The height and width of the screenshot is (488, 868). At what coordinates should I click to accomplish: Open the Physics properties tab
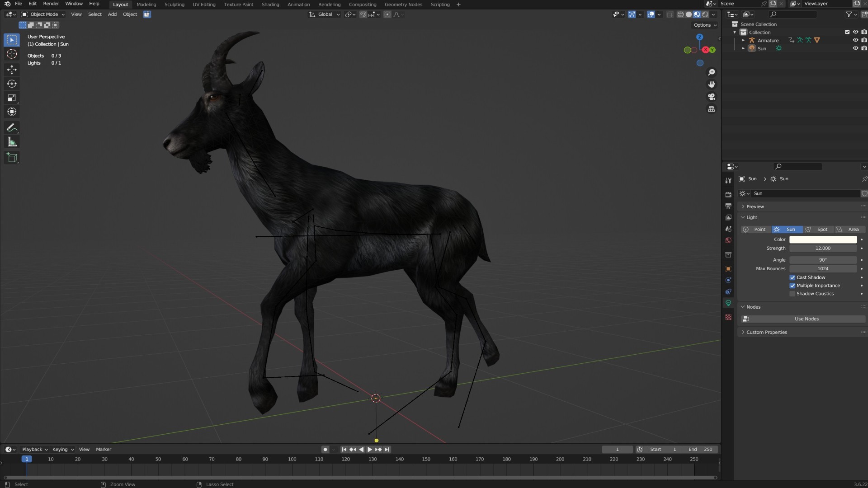point(728,280)
